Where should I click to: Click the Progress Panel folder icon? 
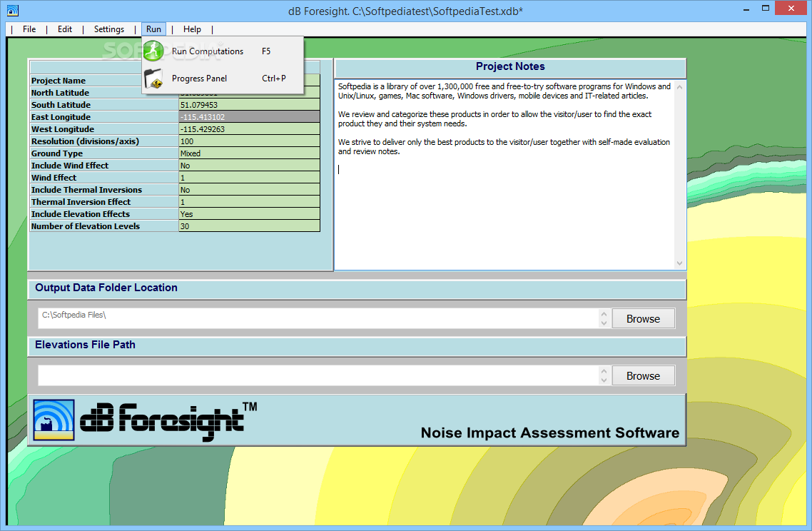click(x=154, y=79)
